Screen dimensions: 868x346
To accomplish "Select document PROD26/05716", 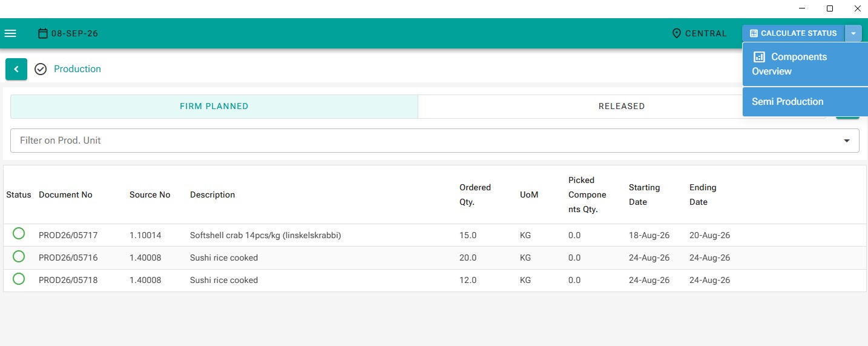I will 68,258.
